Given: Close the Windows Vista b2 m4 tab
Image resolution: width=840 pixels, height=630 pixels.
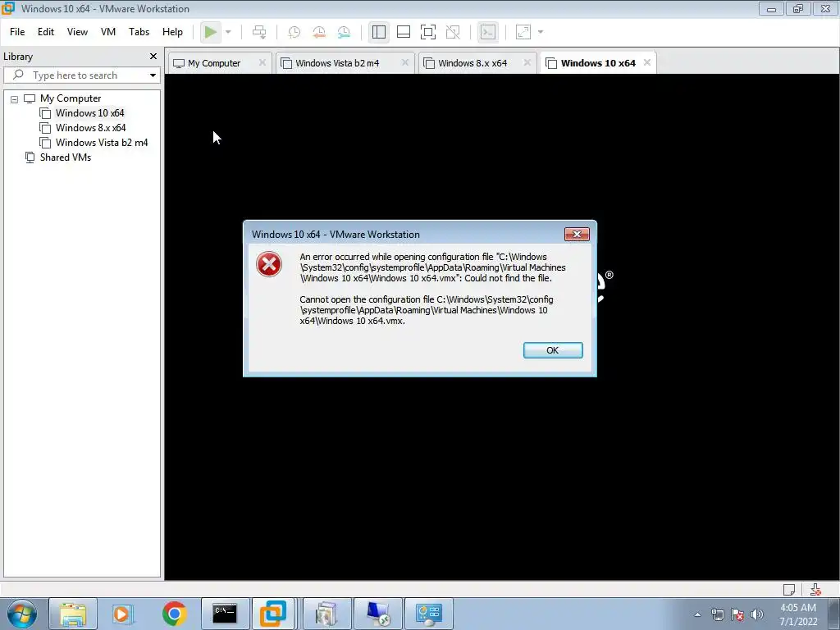Looking at the screenshot, I should [405, 62].
